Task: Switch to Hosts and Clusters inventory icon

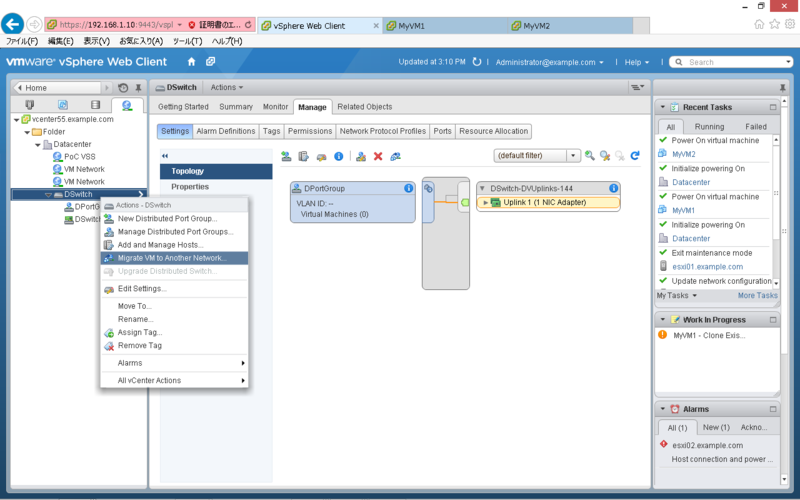Action: (30, 105)
